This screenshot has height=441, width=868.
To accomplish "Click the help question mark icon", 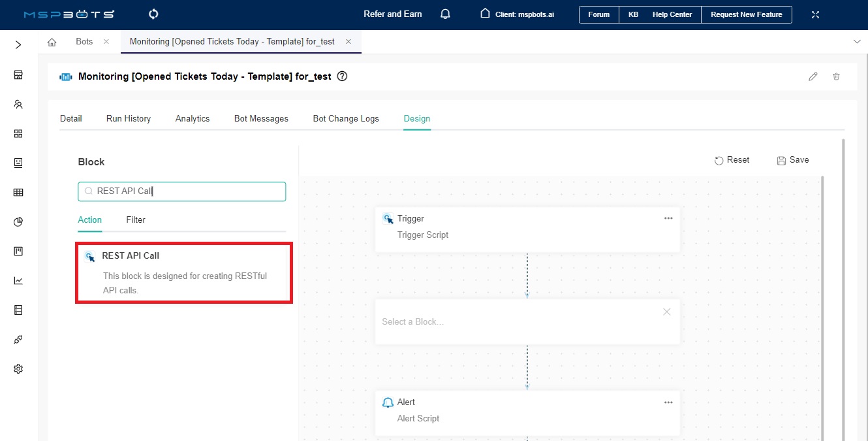I will tap(342, 76).
